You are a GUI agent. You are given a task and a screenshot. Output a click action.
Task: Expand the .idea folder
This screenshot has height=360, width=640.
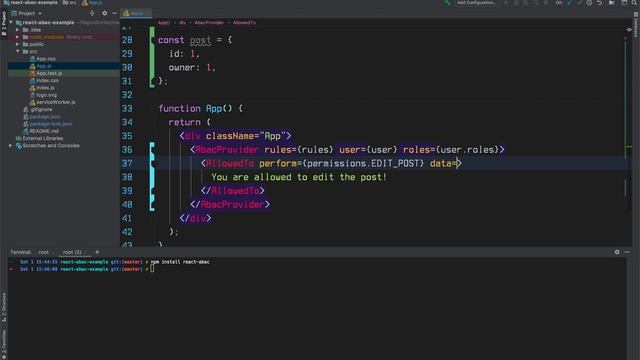click(x=18, y=30)
